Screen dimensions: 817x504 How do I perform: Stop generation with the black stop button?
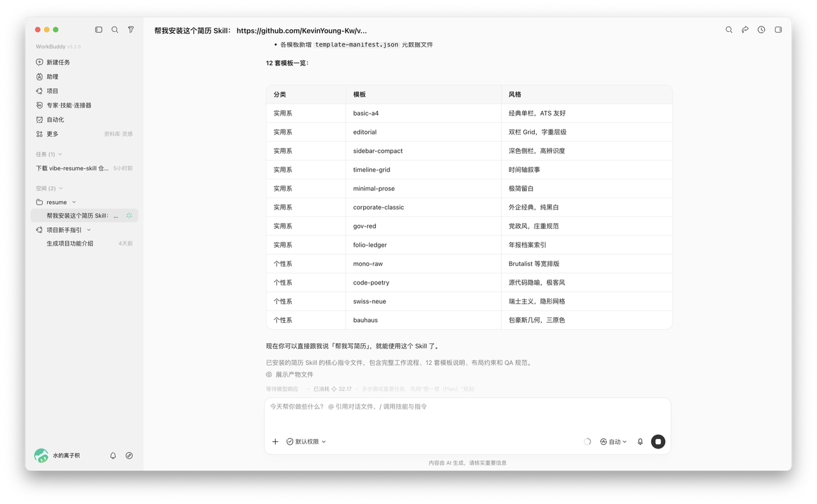pyautogui.click(x=658, y=441)
